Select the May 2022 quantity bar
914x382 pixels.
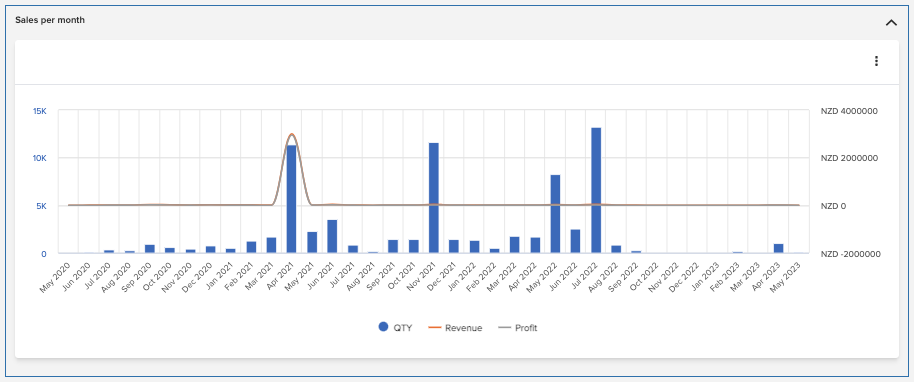pyautogui.click(x=556, y=214)
